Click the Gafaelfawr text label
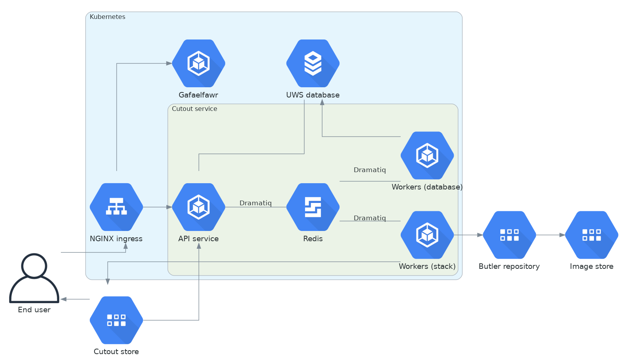Viewport: 626px width, 364px height. pos(198,95)
